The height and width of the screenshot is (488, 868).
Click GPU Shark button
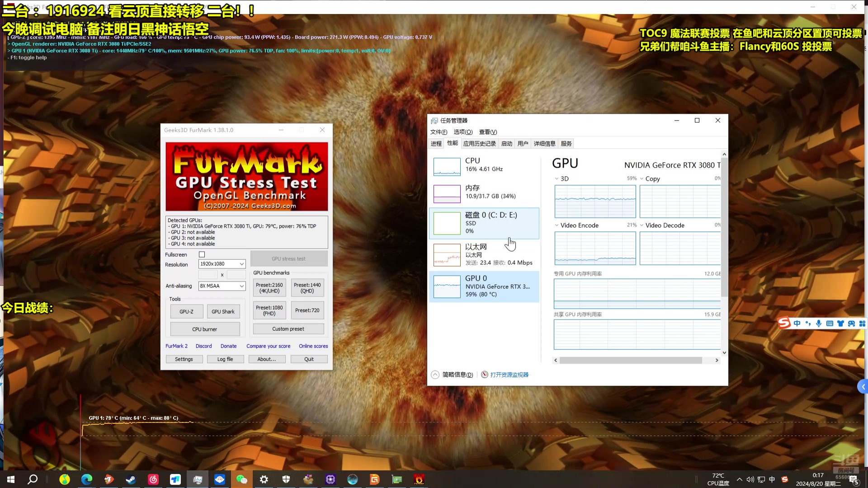(223, 312)
